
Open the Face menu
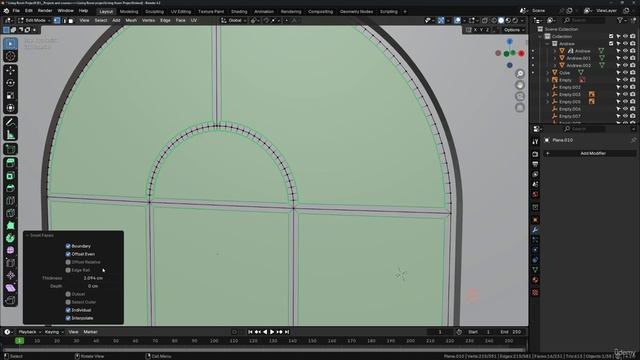click(x=180, y=20)
